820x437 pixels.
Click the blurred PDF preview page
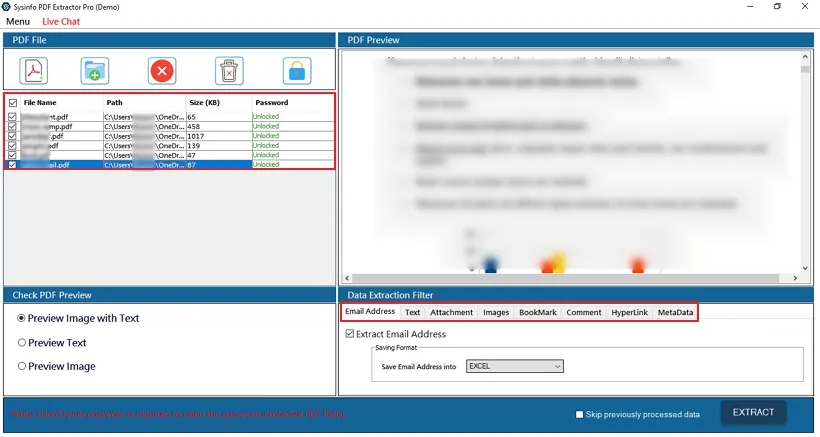(x=571, y=162)
